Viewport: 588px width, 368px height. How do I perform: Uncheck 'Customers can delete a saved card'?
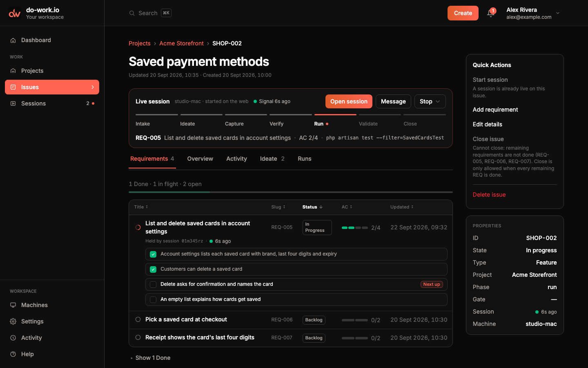point(153,269)
